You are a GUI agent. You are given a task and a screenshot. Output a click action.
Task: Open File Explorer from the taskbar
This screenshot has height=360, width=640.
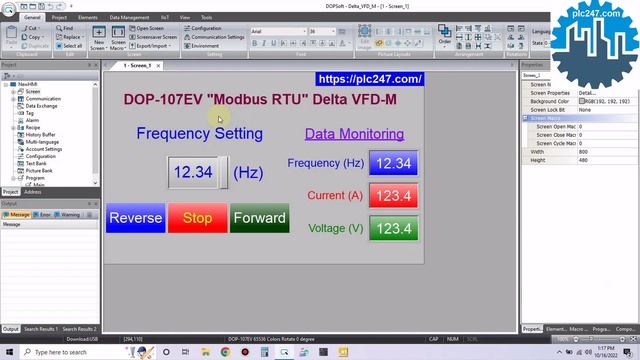[206, 352]
